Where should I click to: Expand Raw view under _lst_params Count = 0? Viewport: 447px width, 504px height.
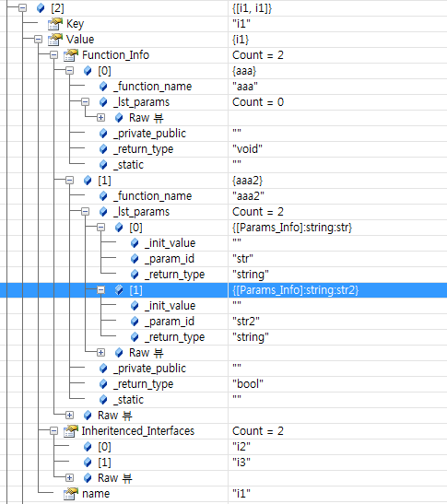click(101, 118)
